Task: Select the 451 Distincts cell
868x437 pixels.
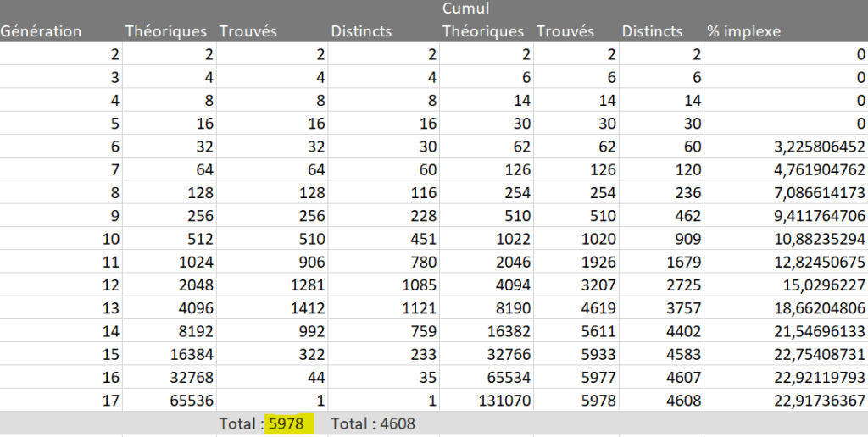Action: coord(422,240)
